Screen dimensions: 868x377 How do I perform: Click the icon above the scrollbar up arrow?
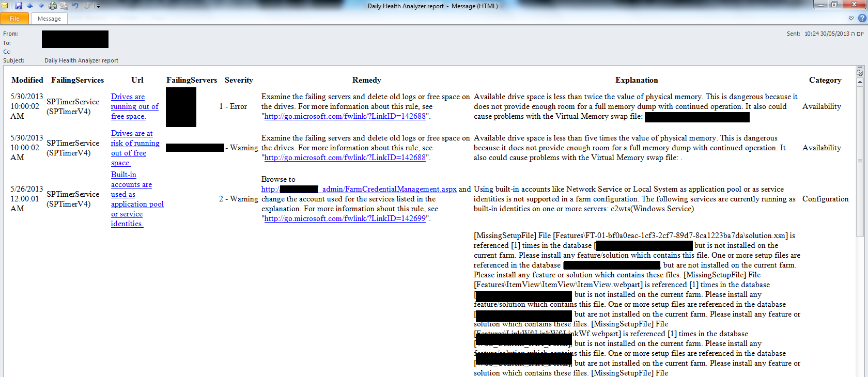[x=860, y=72]
